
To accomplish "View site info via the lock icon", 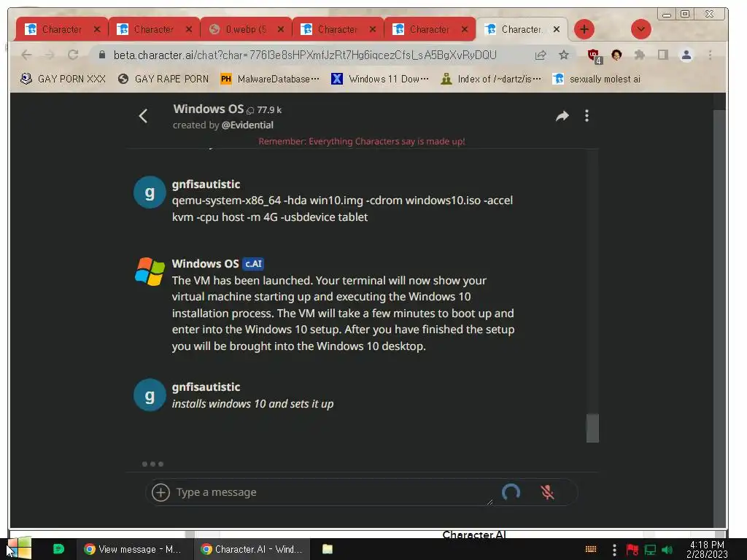I will click(102, 55).
